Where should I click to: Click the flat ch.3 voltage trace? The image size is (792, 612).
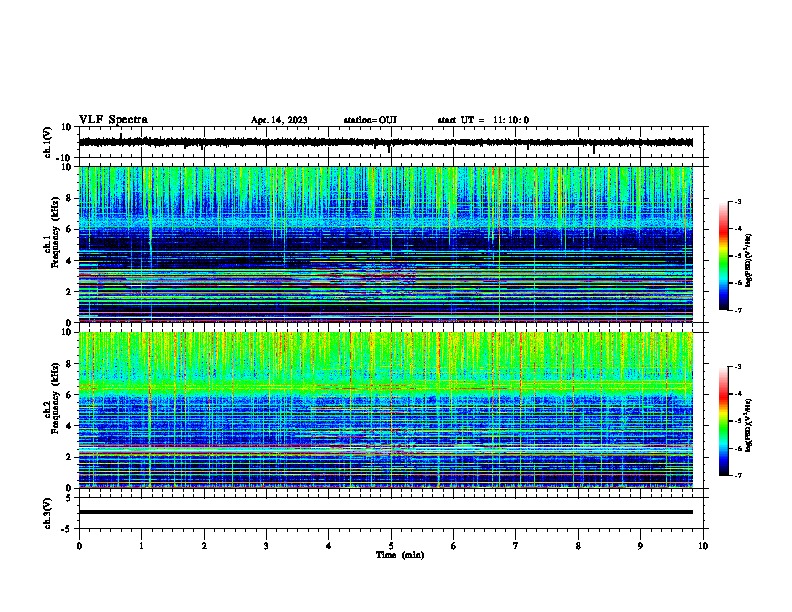pos(386,512)
